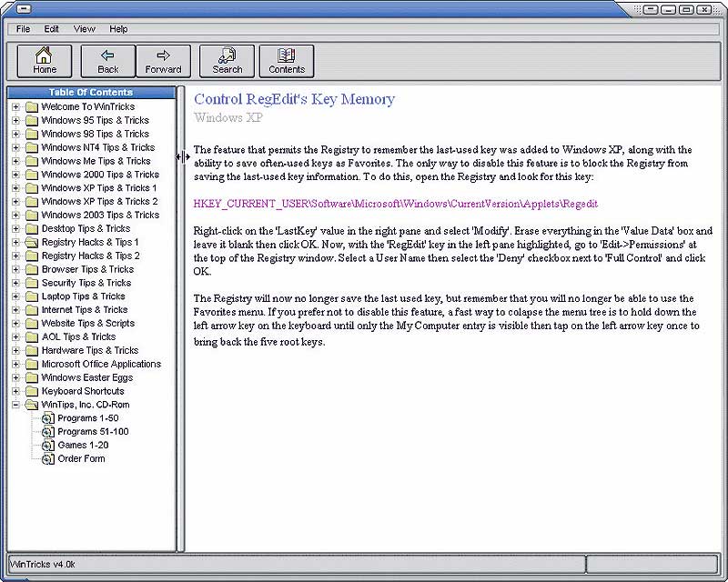Expand the Windows XP Tips & Tricks 2 node
This screenshot has width=728, height=582.
[15, 201]
